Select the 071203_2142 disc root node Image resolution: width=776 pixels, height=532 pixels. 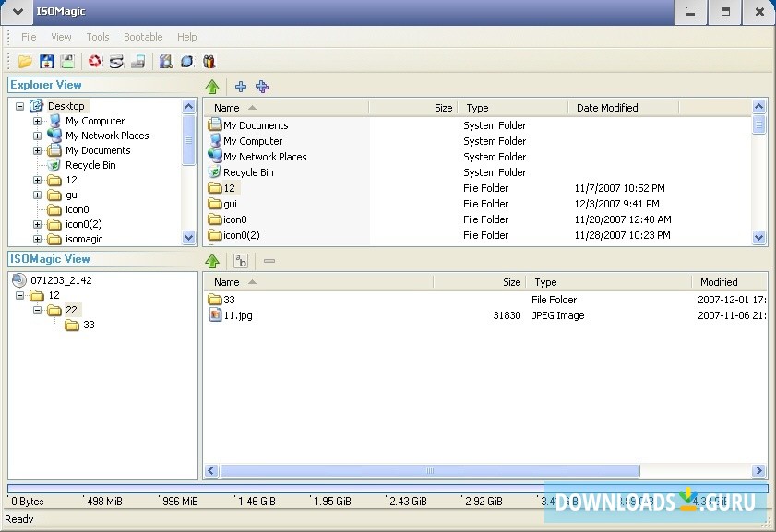60,280
